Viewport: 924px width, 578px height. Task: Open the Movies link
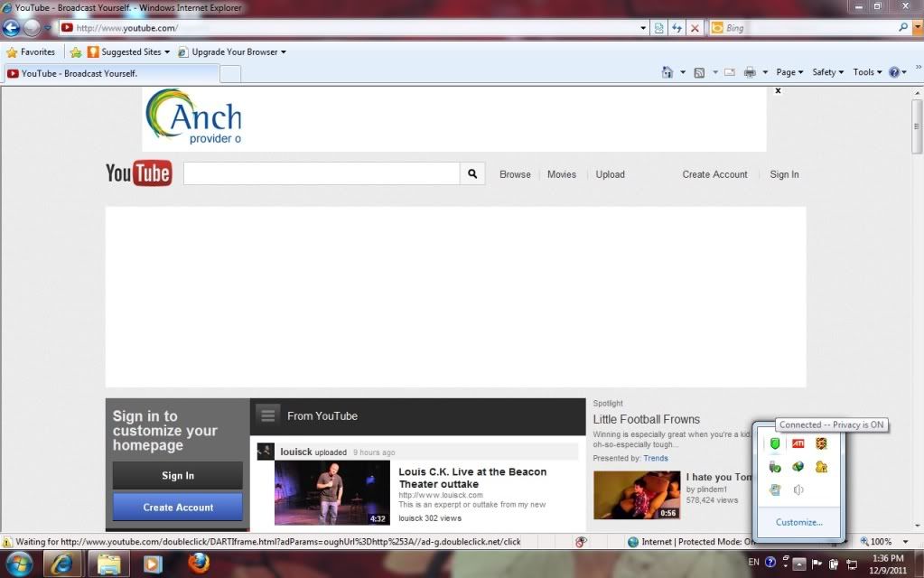pos(562,174)
